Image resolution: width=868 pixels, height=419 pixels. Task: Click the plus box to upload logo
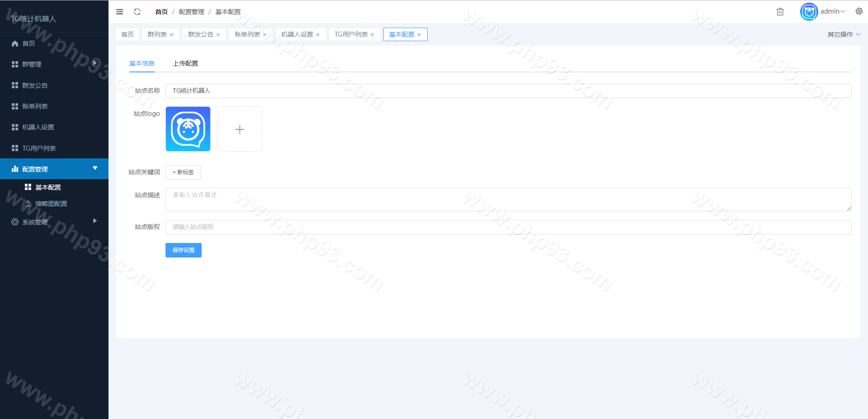point(240,129)
